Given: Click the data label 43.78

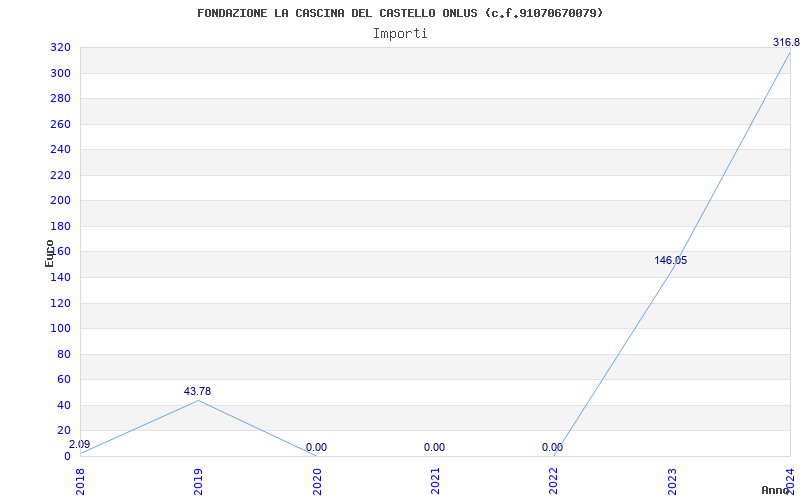Looking at the screenshot, I should tap(197, 391).
